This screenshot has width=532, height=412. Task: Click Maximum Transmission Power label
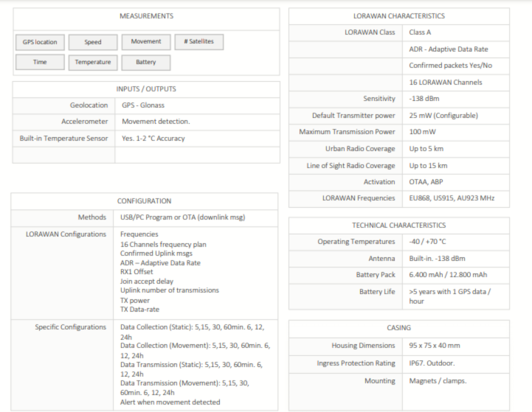click(x=347, y=132)
